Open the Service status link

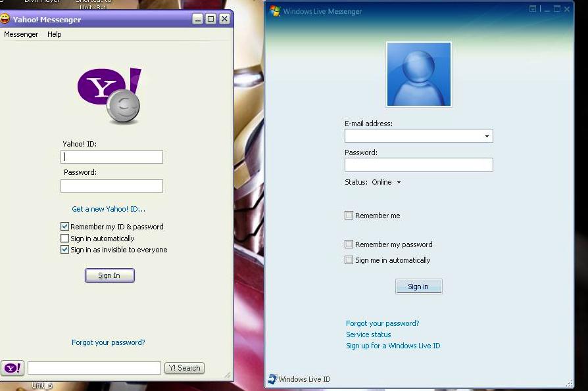click(x=368, y=334)
